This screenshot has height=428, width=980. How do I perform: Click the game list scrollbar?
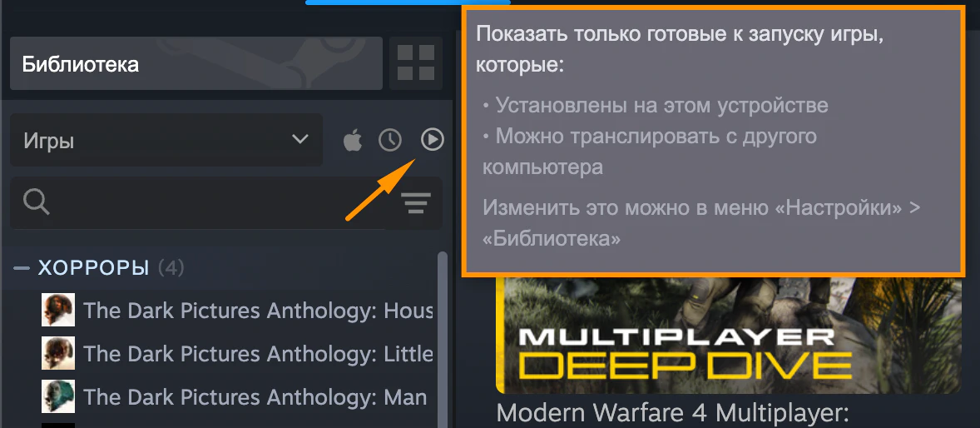443,340
